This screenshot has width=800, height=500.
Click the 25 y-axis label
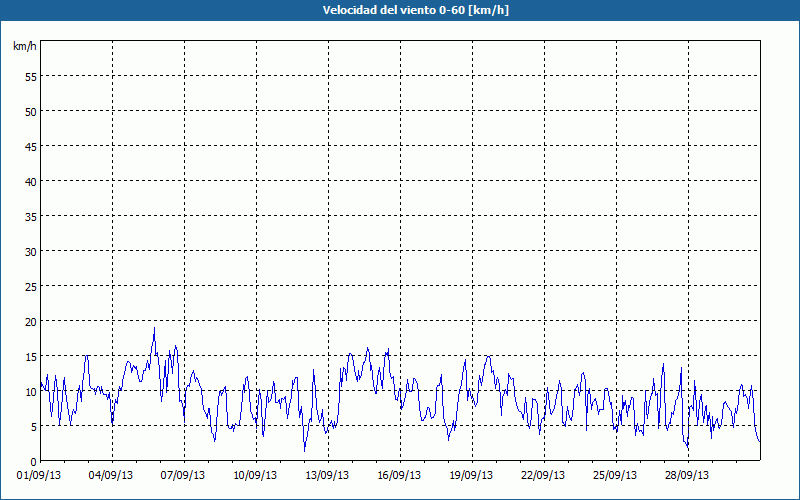[x=31, y=287]
